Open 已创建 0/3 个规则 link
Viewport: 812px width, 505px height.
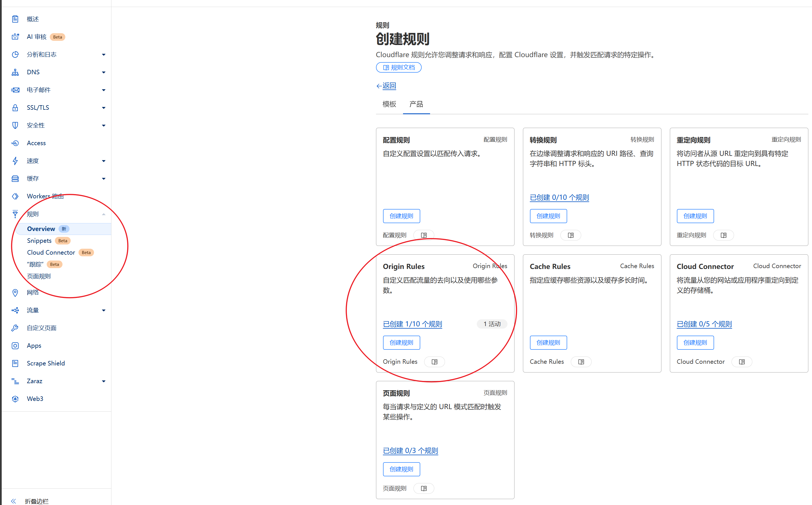coord(410,450)
